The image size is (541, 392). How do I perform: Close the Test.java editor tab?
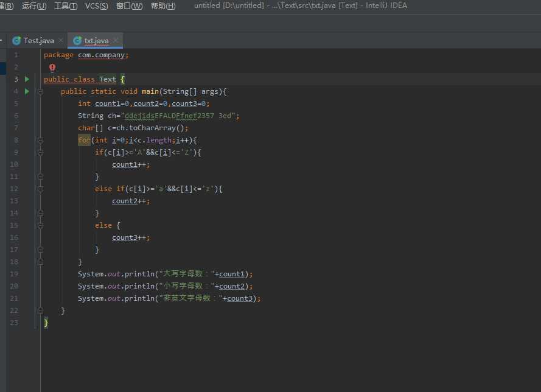[60, 41]
